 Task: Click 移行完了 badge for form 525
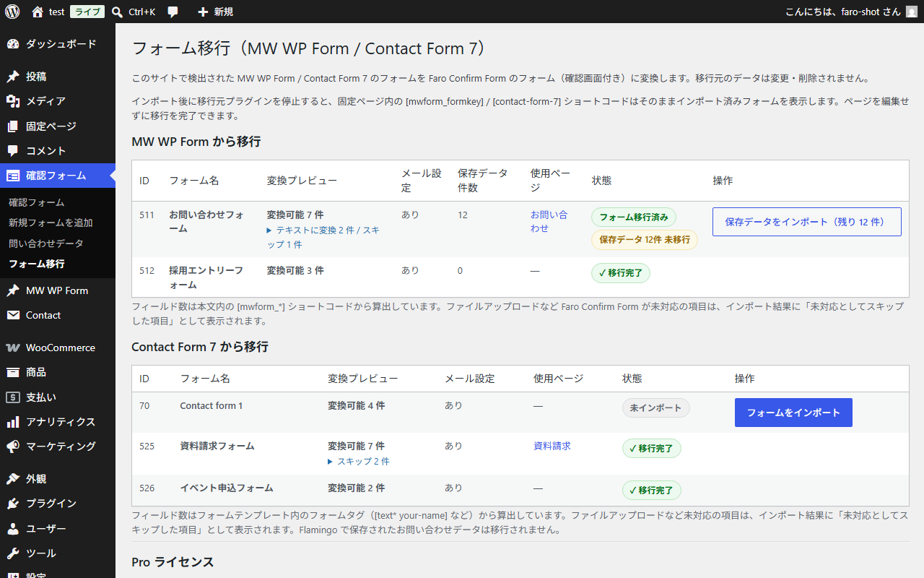652,449
